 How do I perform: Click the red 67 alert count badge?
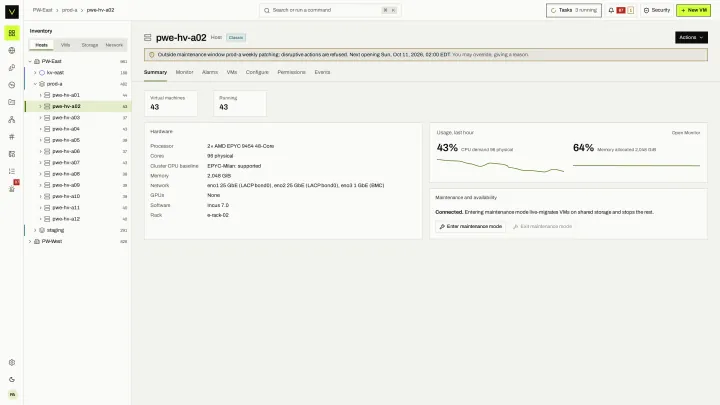[x=621, y=10]
